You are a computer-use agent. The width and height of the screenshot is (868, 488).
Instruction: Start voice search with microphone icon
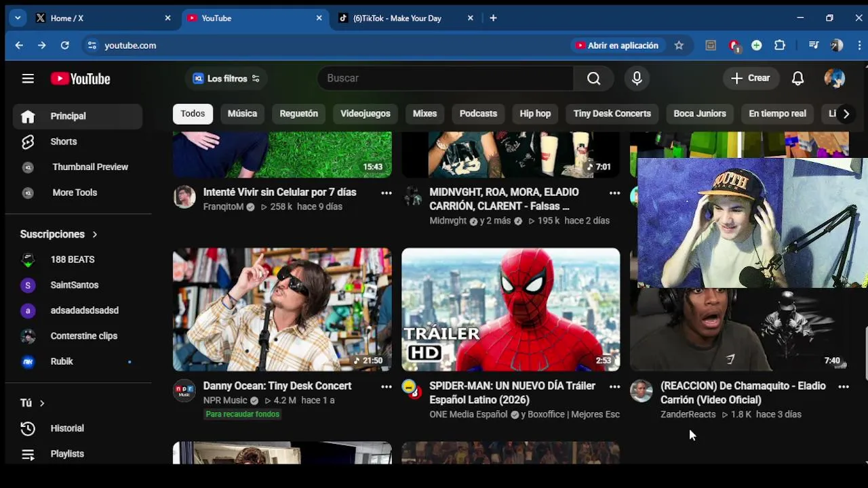click(x=637, y=78)
